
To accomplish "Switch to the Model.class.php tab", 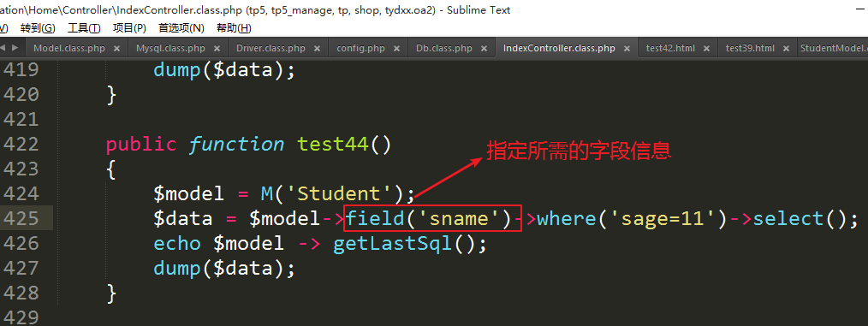I will tap(69, 49).
